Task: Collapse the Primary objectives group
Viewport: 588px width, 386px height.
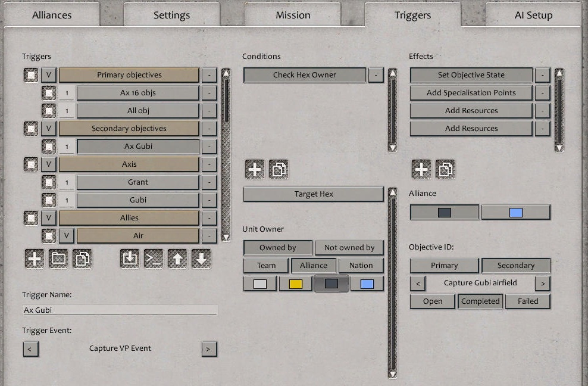Action: (49, 75)
